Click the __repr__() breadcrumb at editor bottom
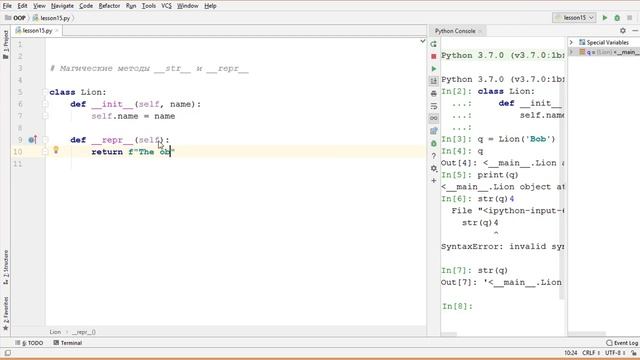Viewport: 640px width, 360px height. click(x=84, y=332)
